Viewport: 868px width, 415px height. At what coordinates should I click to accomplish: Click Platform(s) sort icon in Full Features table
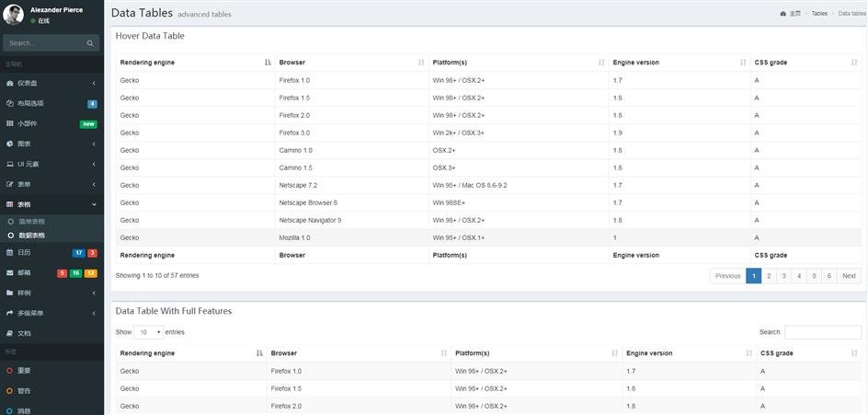[x=615, y=353]
